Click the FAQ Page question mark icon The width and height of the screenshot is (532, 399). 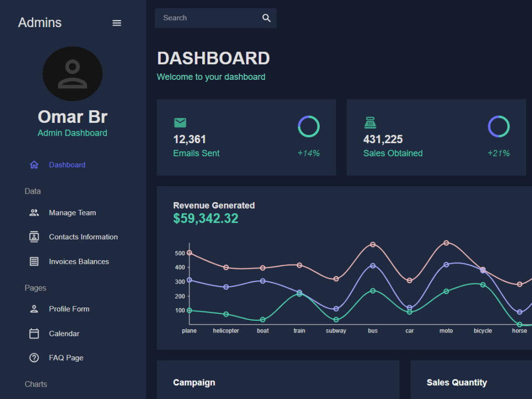34,358
